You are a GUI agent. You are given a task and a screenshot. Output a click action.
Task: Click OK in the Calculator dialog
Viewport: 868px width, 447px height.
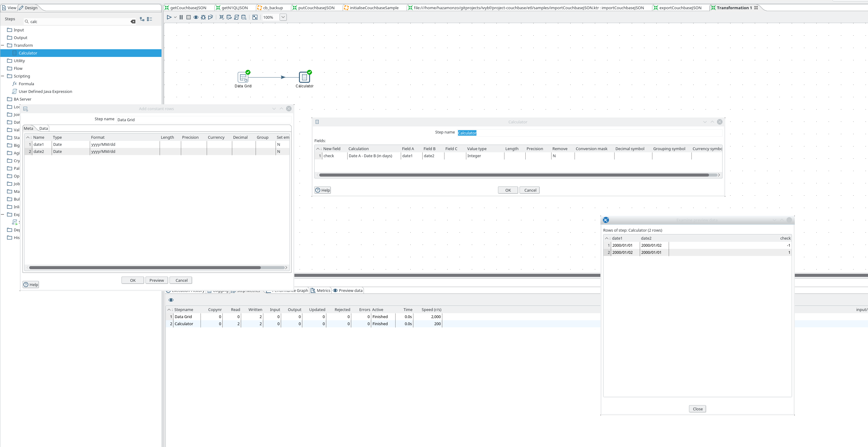coord(508,190)
